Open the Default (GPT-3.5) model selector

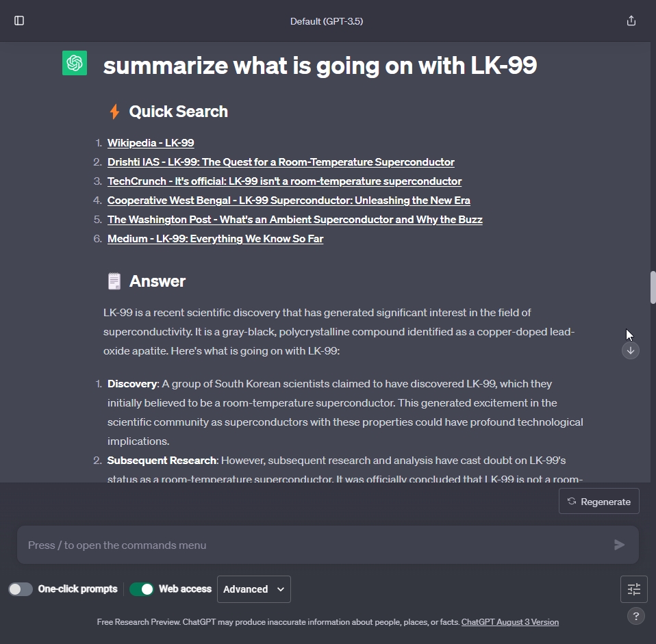point(327,21)
